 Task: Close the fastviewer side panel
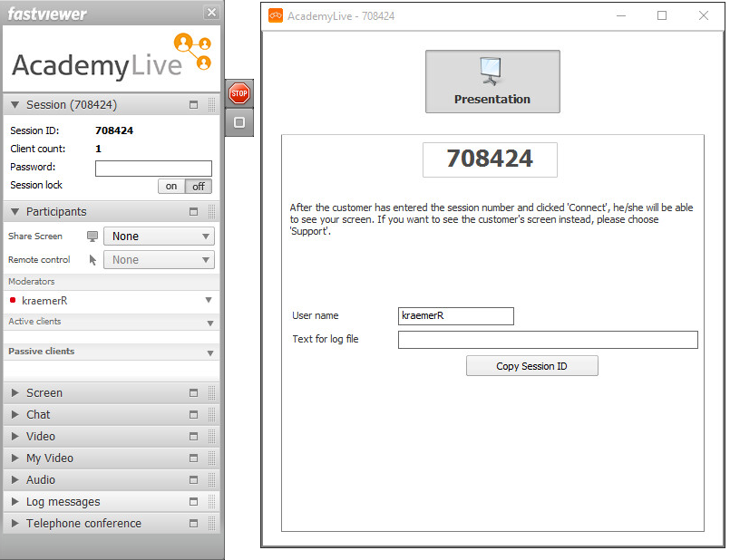[211, 12]
